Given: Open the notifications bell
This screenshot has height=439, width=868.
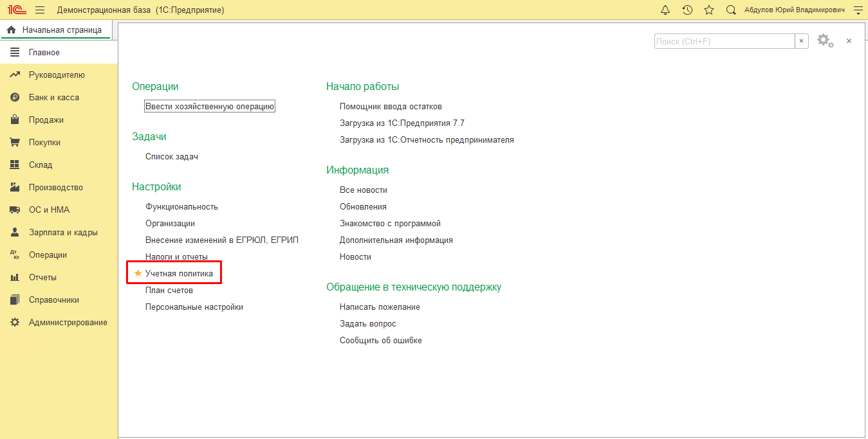Looking at the screenshot, I should 665,10.
